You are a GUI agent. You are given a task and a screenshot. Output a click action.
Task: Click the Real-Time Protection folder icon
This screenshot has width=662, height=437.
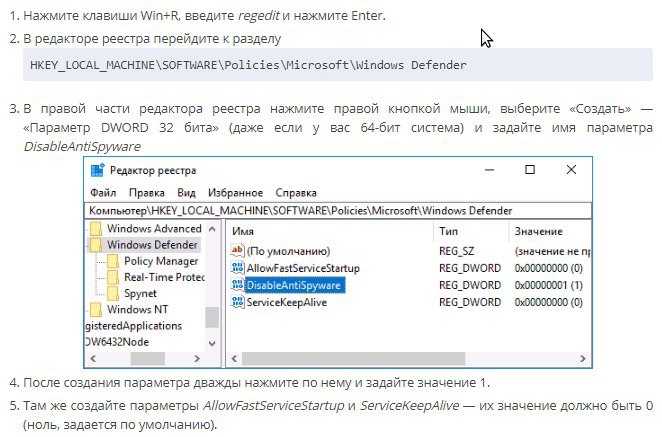point(113,277)
